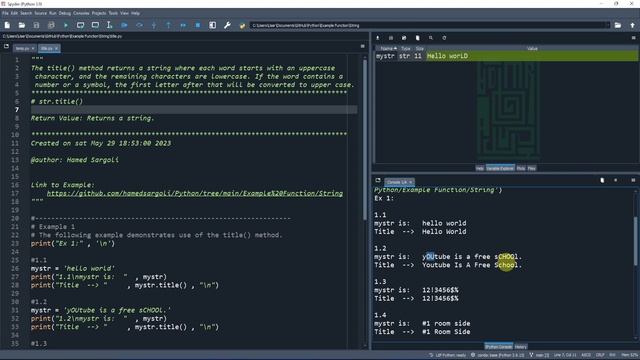Open the Help menu
The width and height of the screenshot is (640, 360).
point(135,13)
